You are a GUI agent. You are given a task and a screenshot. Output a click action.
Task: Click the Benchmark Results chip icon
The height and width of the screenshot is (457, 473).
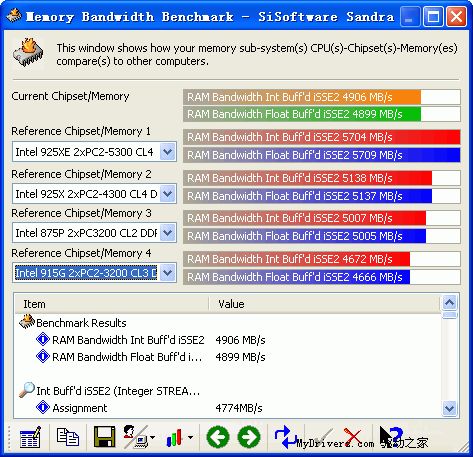coord(27,322)
